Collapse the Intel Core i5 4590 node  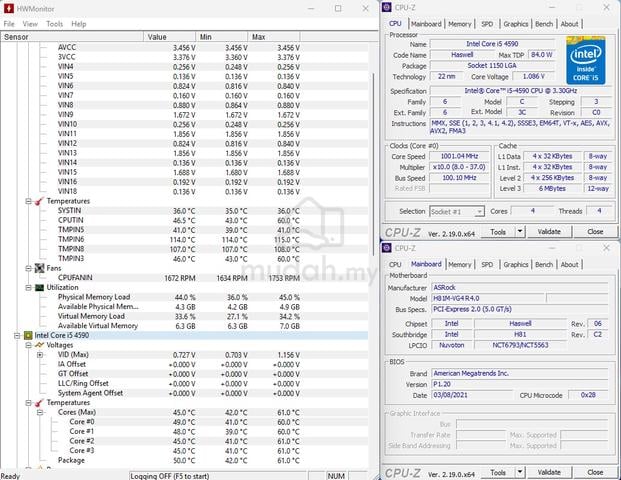pos(17,335)
